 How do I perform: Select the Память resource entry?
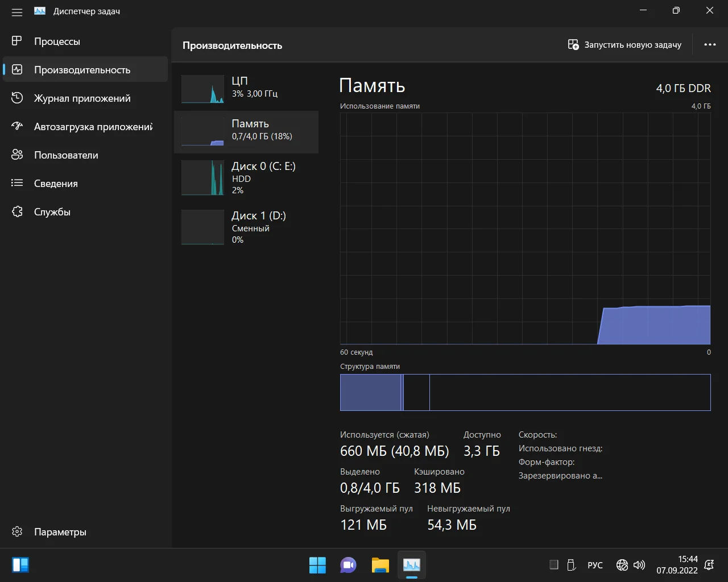coord(246,132)
